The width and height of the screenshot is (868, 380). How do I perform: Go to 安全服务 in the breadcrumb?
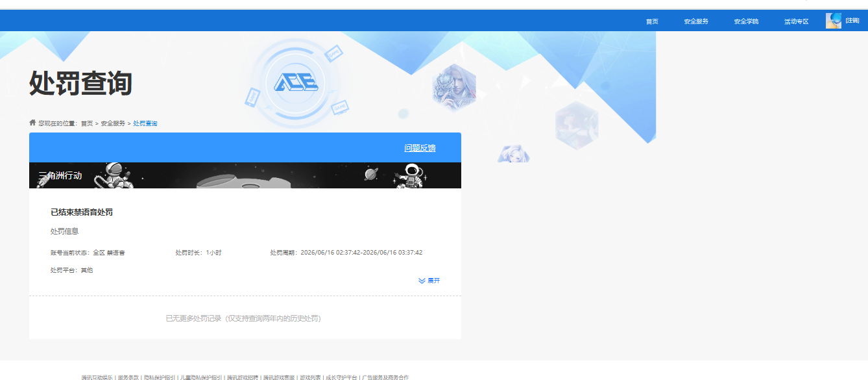point(113,123)
